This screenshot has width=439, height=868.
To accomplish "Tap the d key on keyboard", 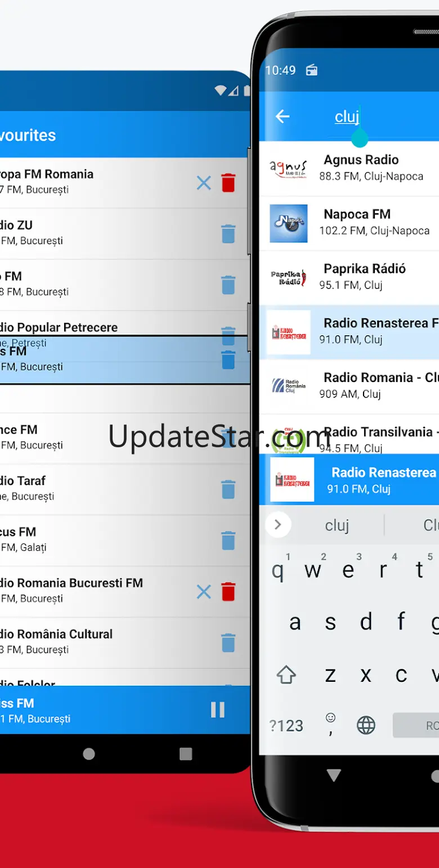I will click(366, 622).
